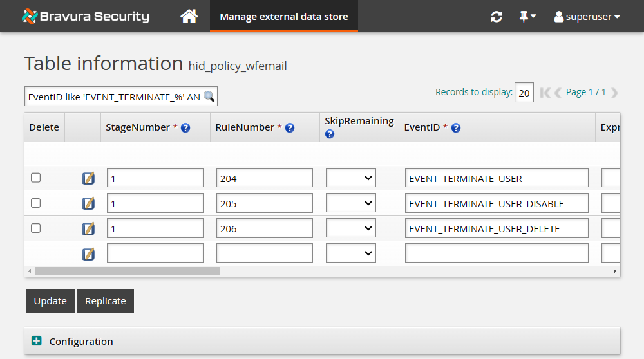Open SkipRemaining dropdown for rule 206

351,228
